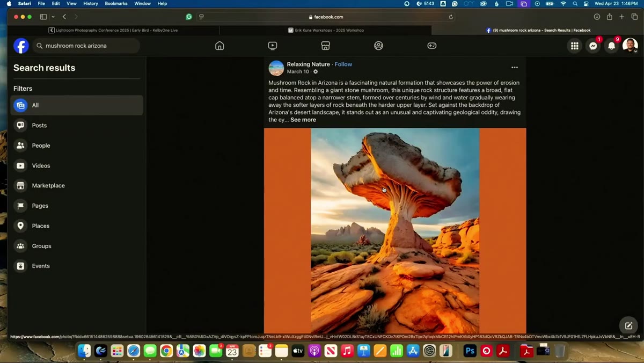Open Photoshop from the Dock

pos(470,351)
